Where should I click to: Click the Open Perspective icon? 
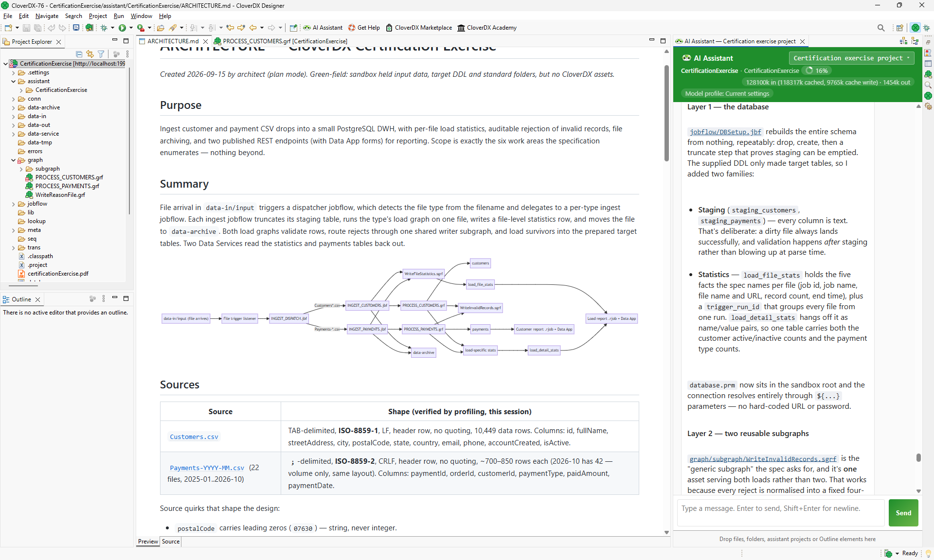(899, 28)
